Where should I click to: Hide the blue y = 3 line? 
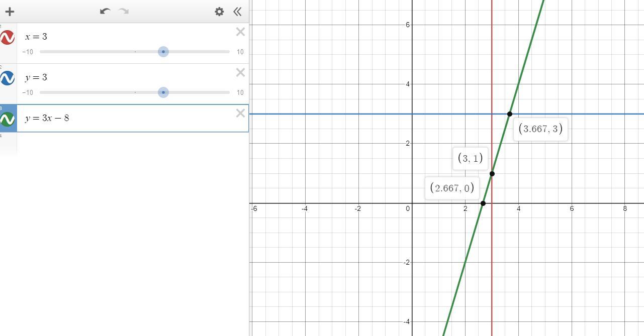coord(8,78)
